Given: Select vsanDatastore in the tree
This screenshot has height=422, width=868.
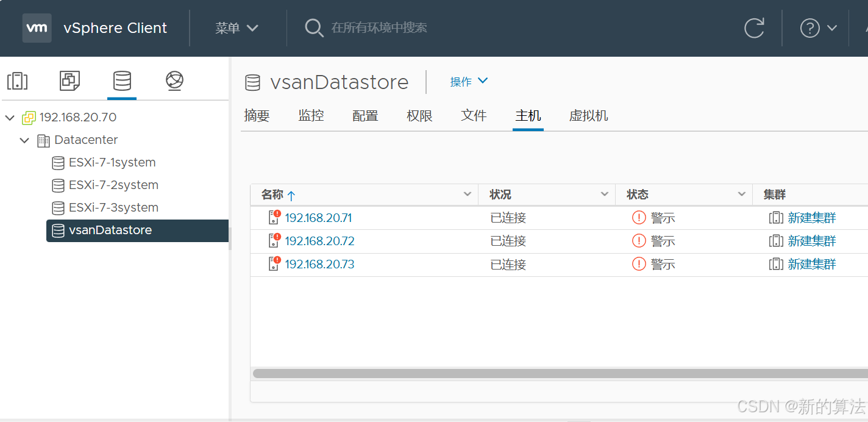Looking at the screenshot, I should click(x=110, y=230).
